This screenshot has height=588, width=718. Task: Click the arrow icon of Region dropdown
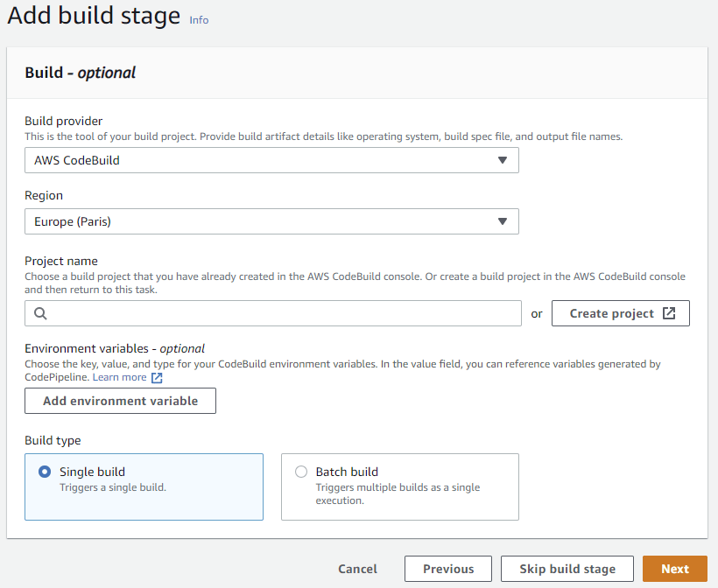click(x=503, y=221)
